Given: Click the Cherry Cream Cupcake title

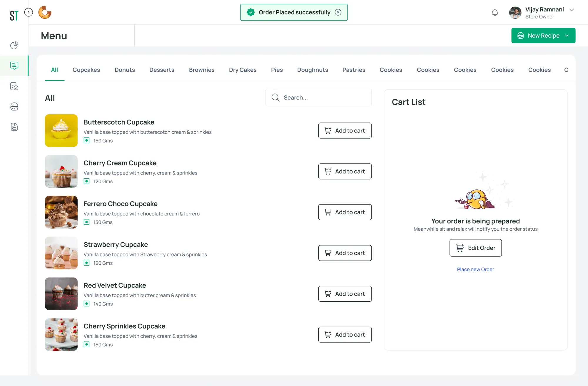Looking at the screenshot, I should [120, 163].
